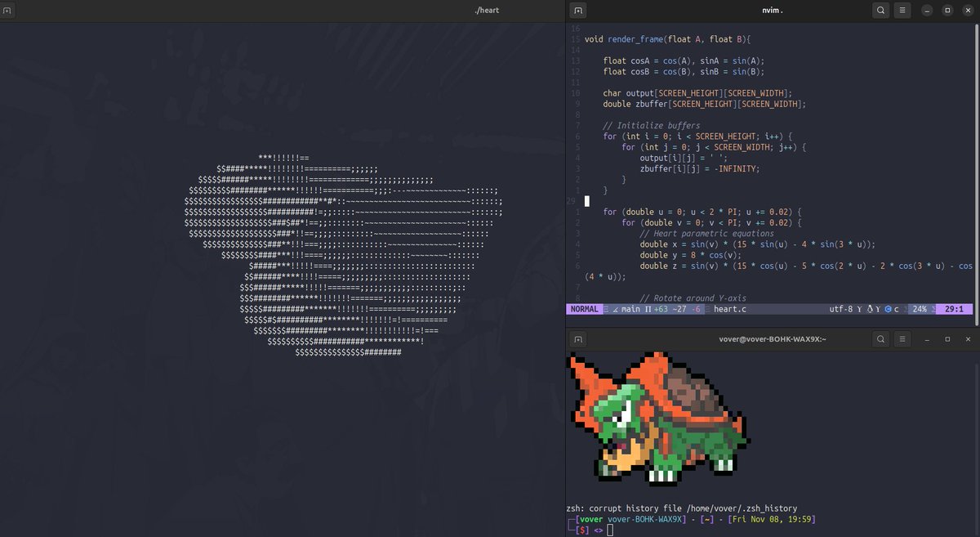This screenshot has height=537, width=980.
Task: Click the pixel-art turtle image in terminal
Action: 658,419
